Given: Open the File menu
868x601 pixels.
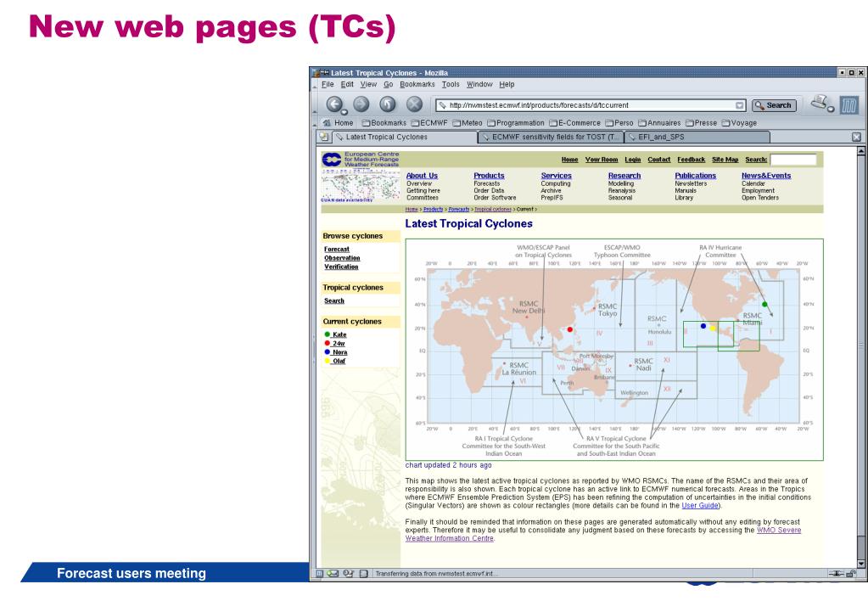Looking at the screenshot, I should pyautogui.click(x=328, y=84).
